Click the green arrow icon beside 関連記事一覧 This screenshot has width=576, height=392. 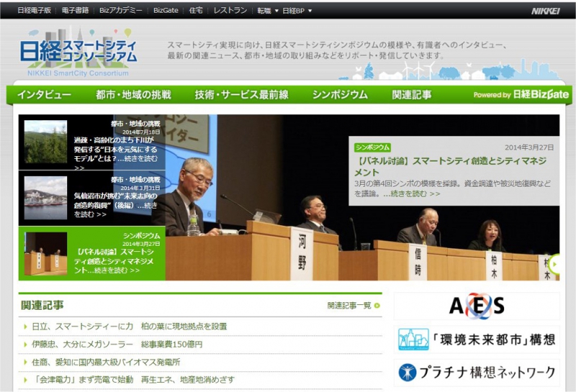coord(377,306)
